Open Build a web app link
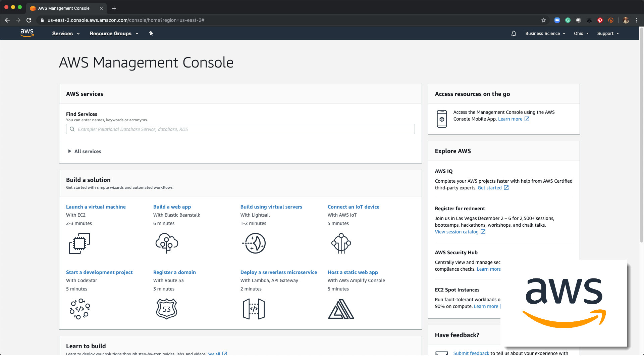 pos(172,207)
